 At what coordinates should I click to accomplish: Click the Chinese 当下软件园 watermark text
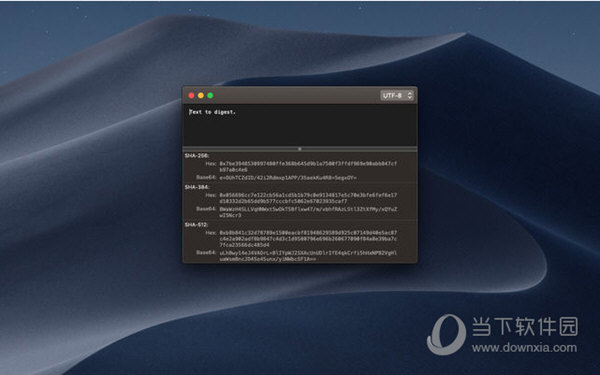525,326
